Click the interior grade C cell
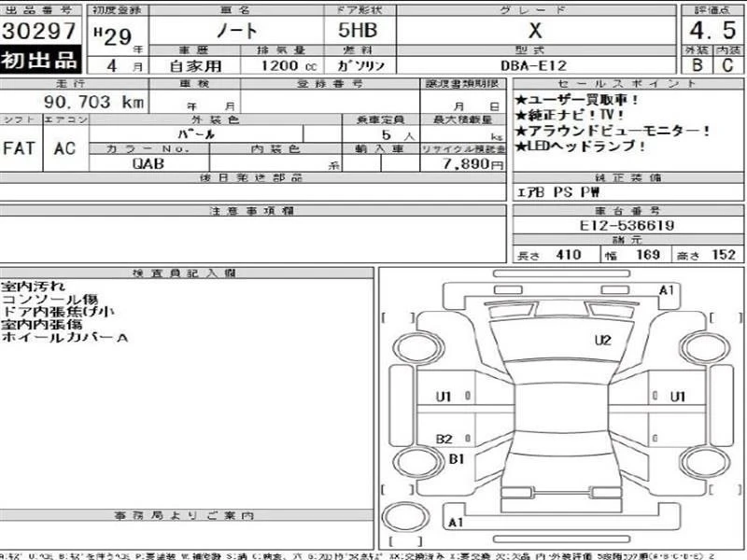 point(726,65)
